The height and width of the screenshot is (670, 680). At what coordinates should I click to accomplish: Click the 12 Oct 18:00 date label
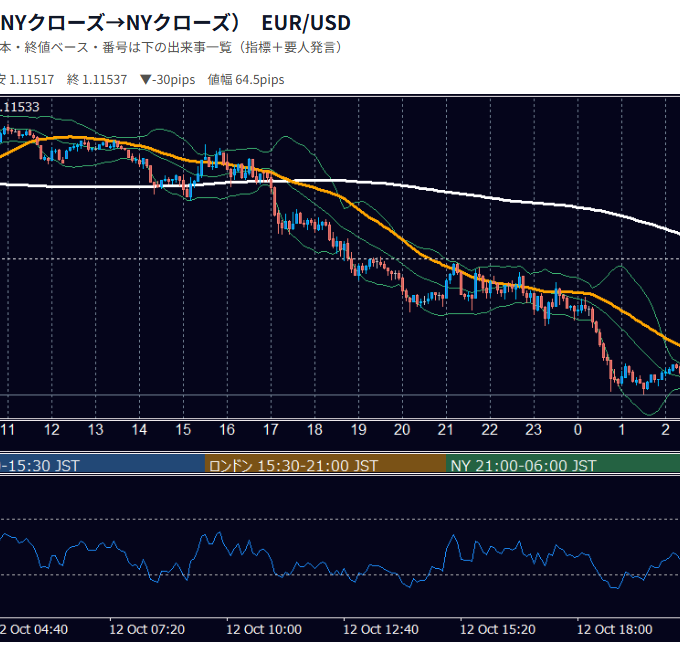[x=615, y=629]
